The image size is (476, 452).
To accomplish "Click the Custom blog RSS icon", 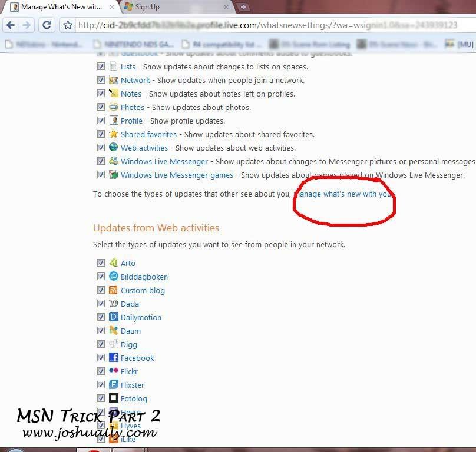I will pos(113,290).
